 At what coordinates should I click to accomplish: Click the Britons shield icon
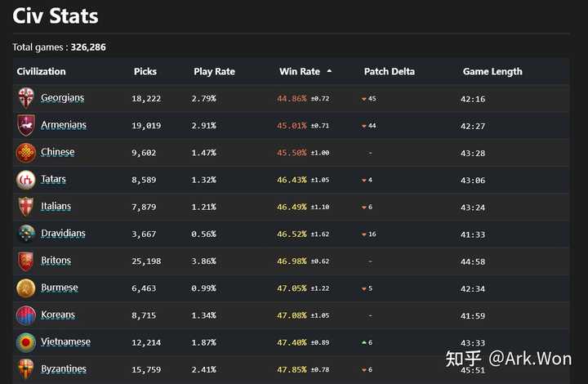point(26,261)
